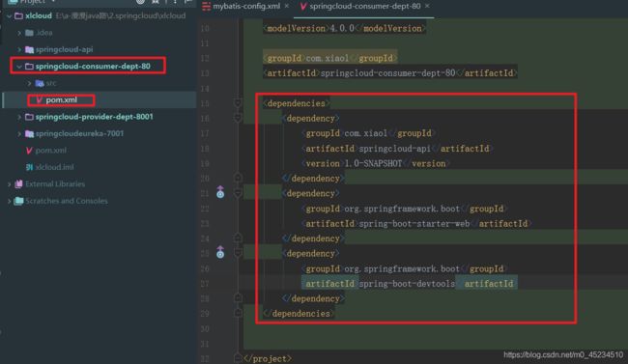Close the springcloud-consumer-dept-80 tab
Screen dimensions: 628x364
pyautogui.click(x=427, y=6)
